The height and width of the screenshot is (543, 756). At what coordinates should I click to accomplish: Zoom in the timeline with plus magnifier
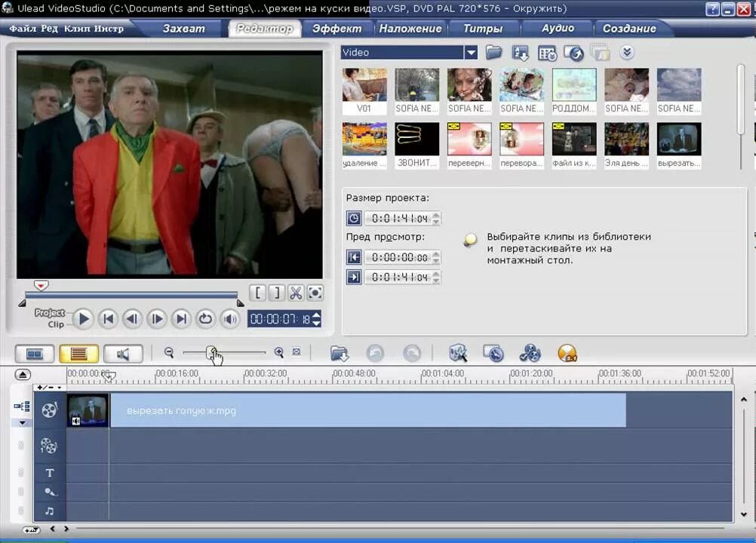tap(278, 352)
